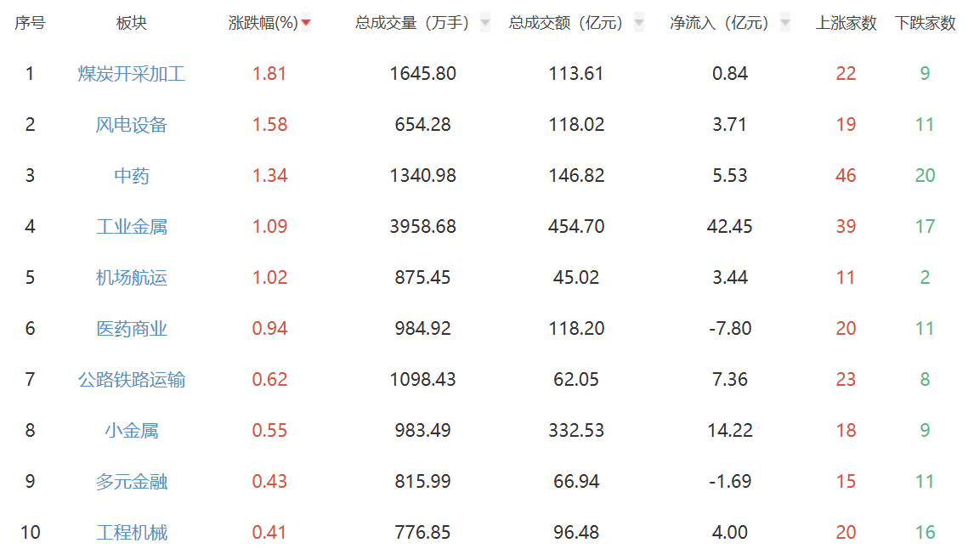Open the 工程机械 sector link
The image size is (968, 560).
(x=131, y=532)
